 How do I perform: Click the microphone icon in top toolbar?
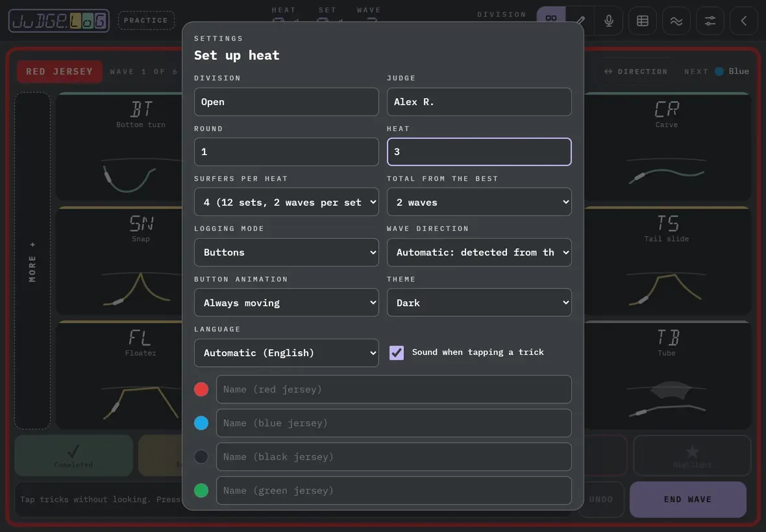(x=608, y=21)
